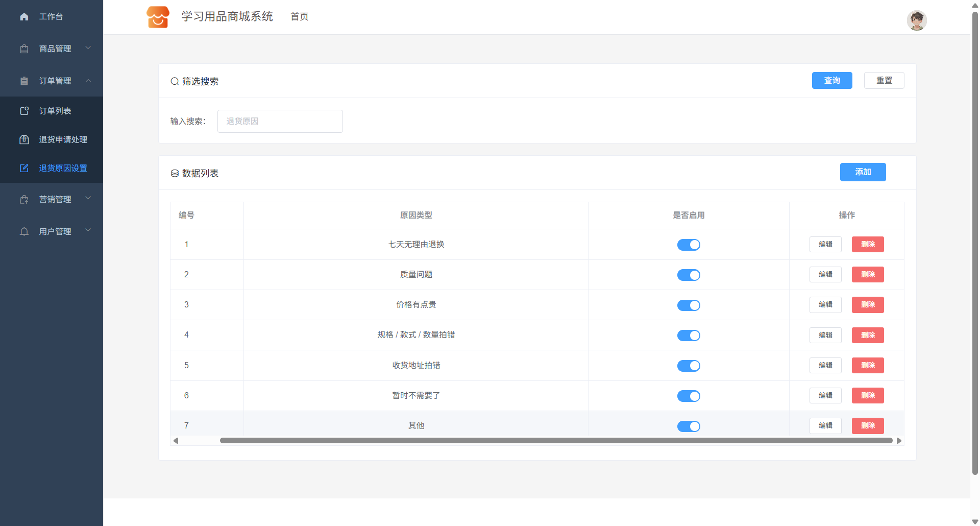This screenshot has width=980, height=526.
Task: Toggle off 质量问题 enabled switch
Action: 688,275
